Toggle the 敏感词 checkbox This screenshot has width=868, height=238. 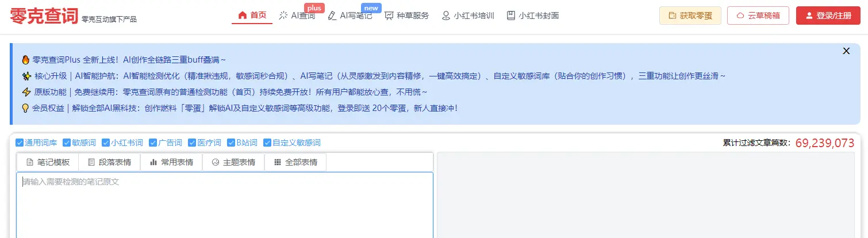(67, 143)
